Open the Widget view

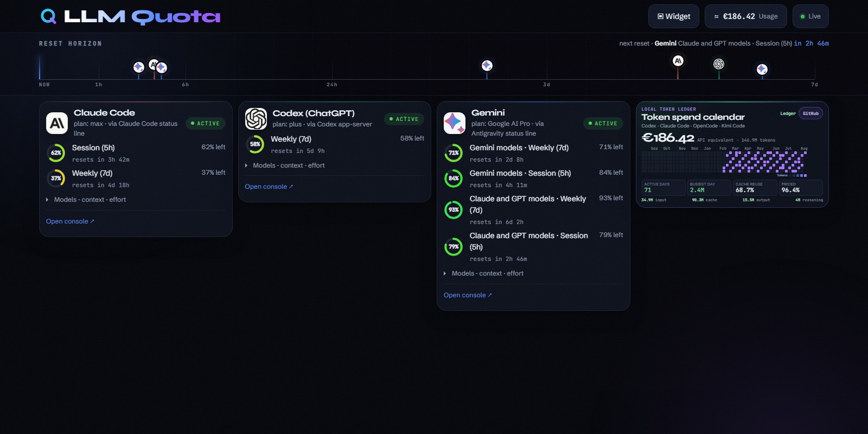[674, 16]
